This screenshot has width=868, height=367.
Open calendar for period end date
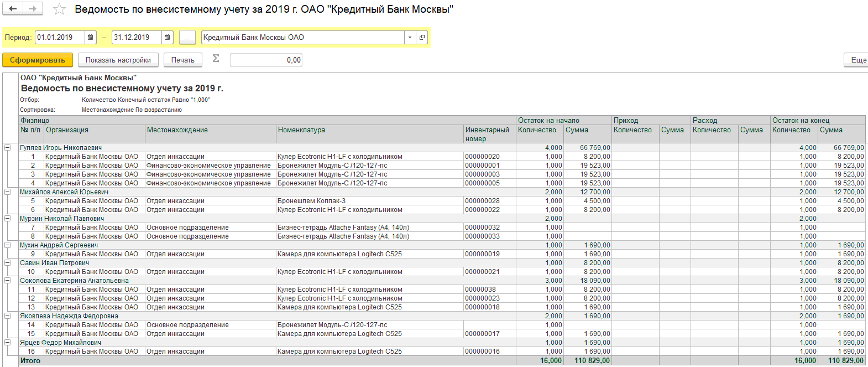tap(168, 38)
